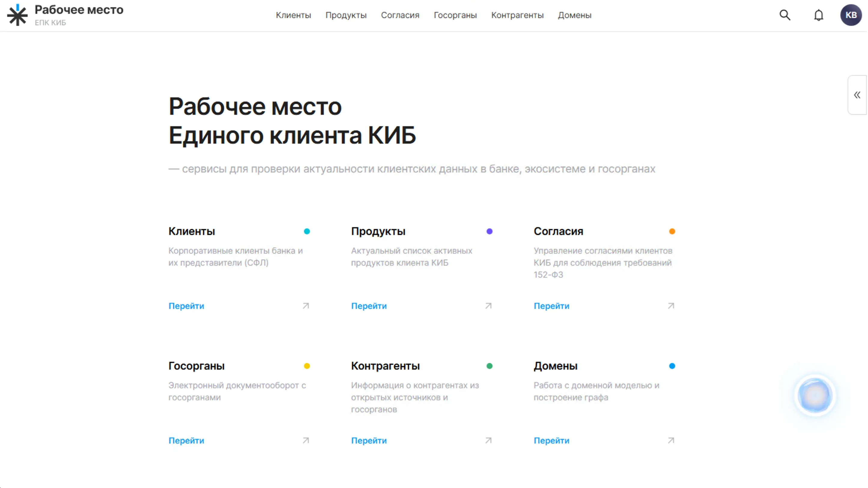The height and width of the screenshot is (488, 868).
Task: Click the asterisk logo icon in the header
Action: [17, 15]
